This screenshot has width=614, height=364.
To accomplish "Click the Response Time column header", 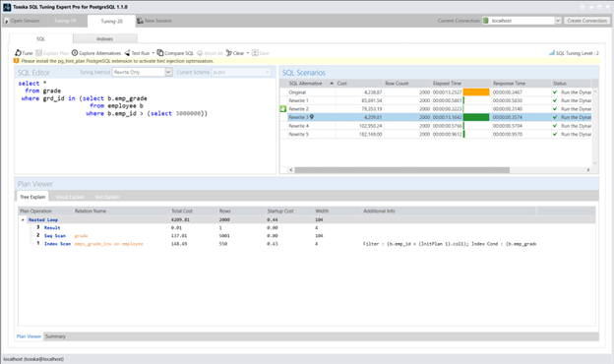I will (521, 84).
